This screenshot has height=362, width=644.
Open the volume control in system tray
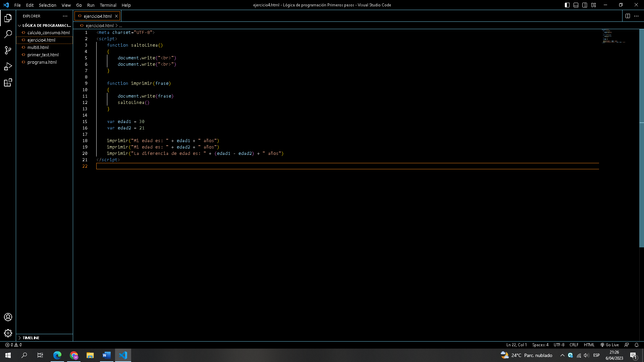point(586,355)
